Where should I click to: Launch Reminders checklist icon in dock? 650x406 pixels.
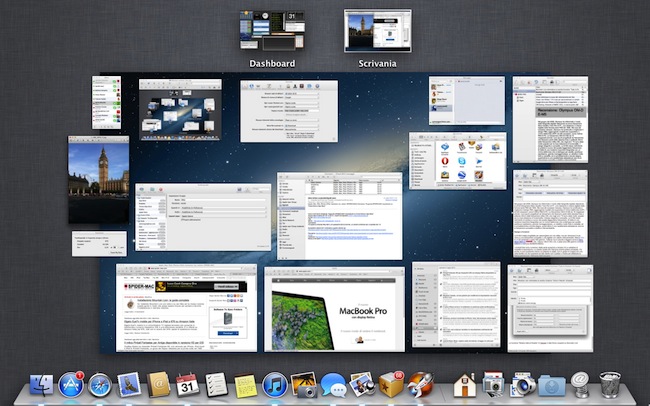point(216,385)
